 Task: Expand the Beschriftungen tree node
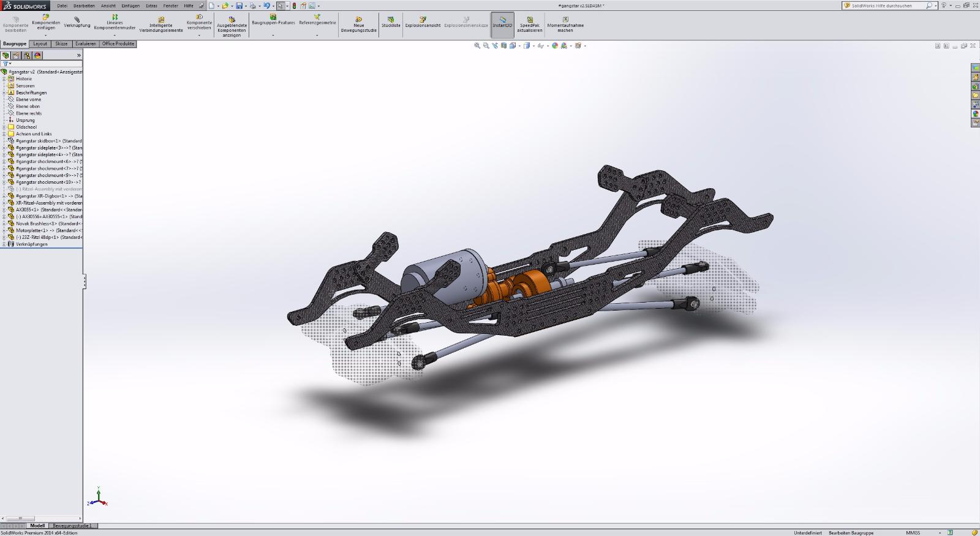click(4, 92)
